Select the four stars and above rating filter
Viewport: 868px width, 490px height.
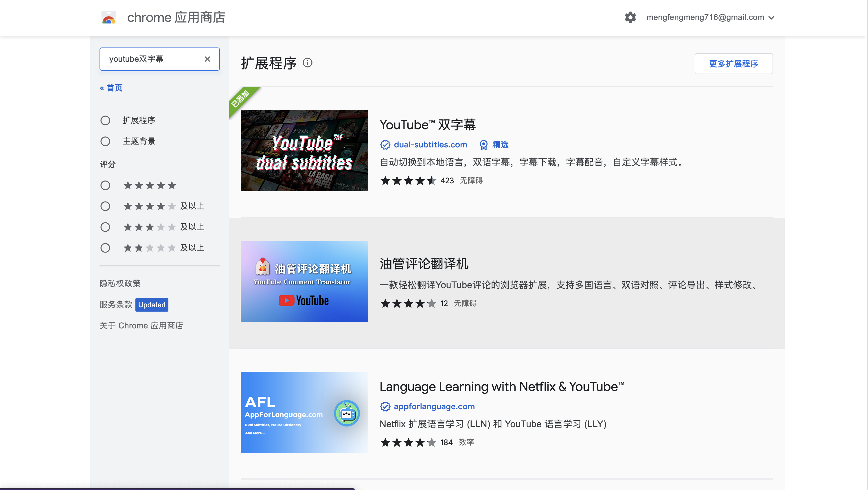point(106,206)
